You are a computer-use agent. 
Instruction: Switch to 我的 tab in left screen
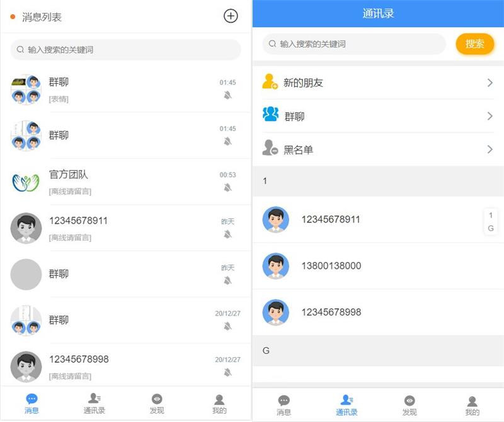coord(219,404)
